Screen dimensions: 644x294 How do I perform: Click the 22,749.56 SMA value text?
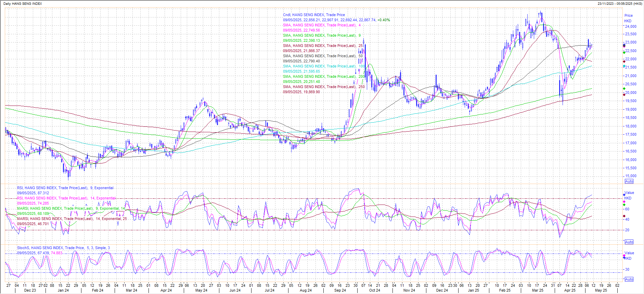click(x=312, y=30)
